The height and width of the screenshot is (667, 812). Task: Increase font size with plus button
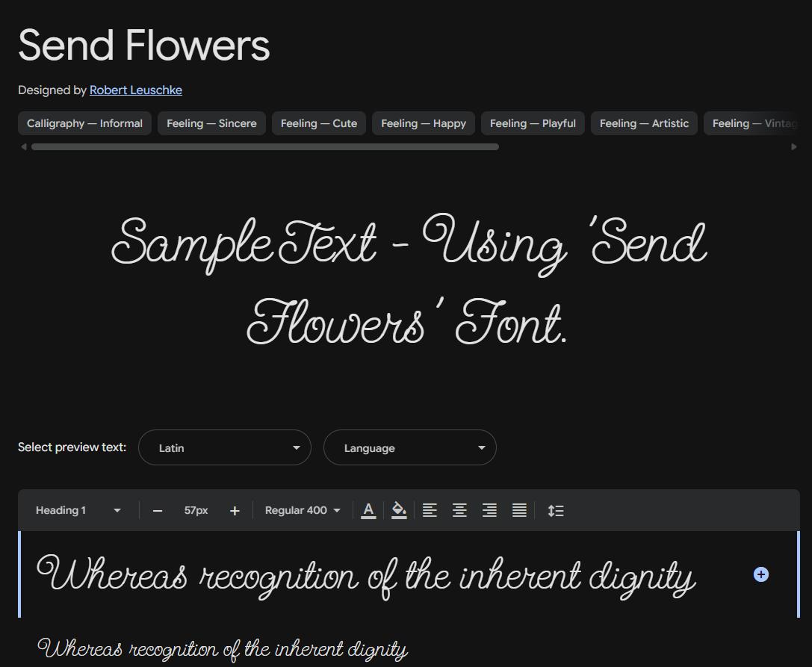coord(235,511)
